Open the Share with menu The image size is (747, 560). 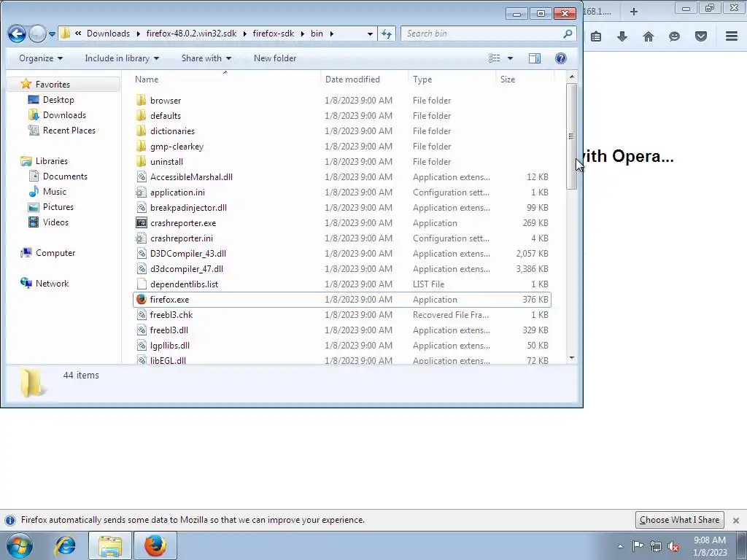click(x=206, y=58)
